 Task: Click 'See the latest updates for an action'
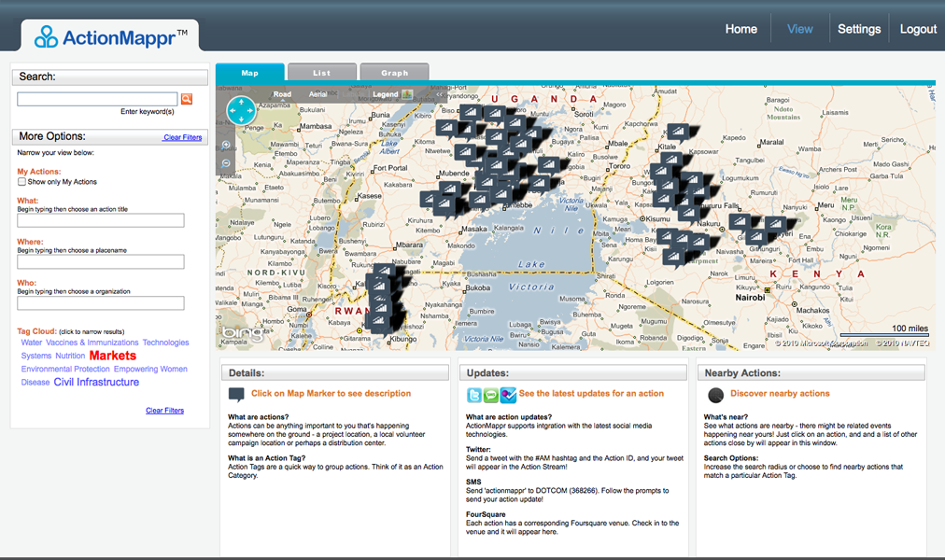coord(591,393)
